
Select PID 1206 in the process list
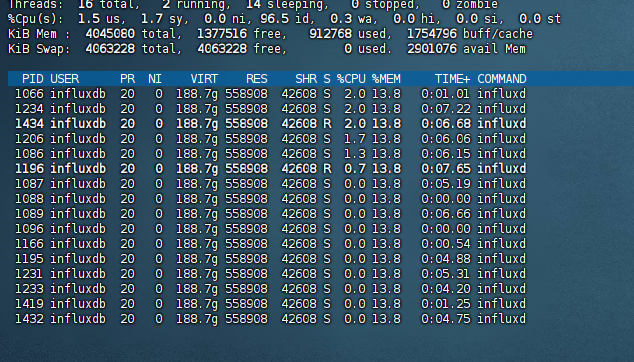29,139
